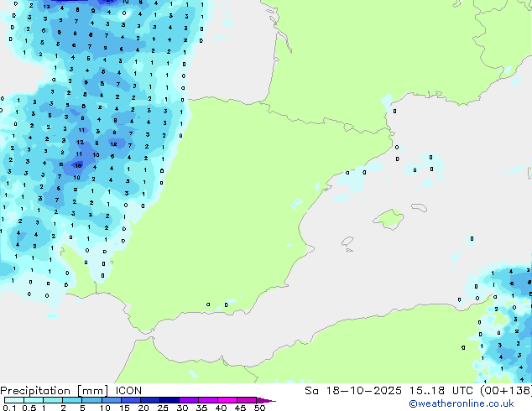The image size is (532, 411).
Task: Click the '50' legend scale label
Action: pyautogui.click(x=259, y=408)
